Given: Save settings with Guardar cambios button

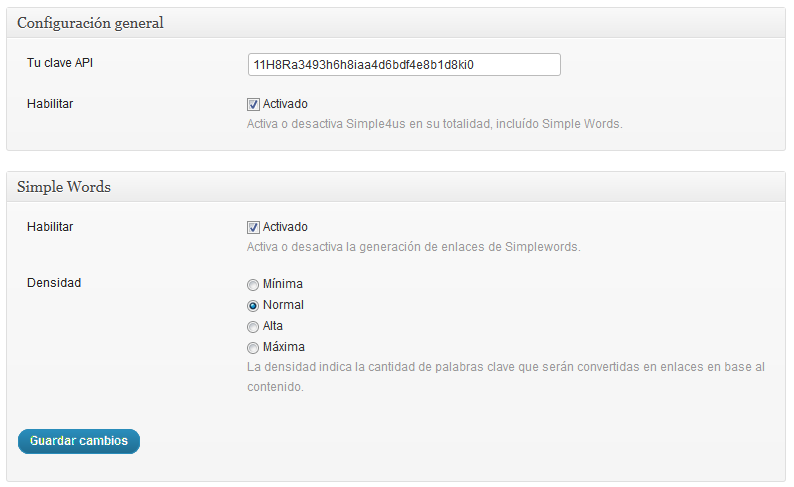Looking at the screenshot, I should pyautogui.click(x=79, y=441).
